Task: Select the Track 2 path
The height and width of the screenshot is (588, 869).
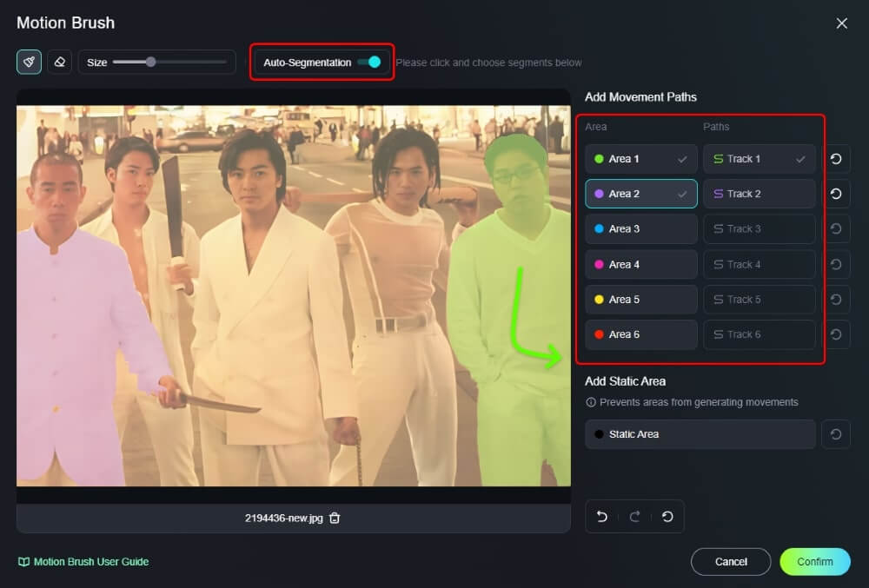Action: pyautogui.click(x=759, y=194)
